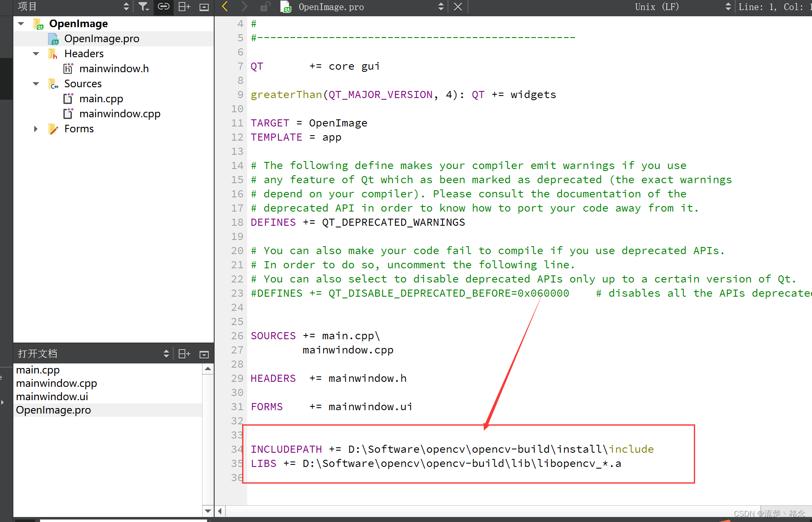The image size is (812, 522).
Task: Select mainwindow.ui in open documents list
Action: tap(52, 396)
